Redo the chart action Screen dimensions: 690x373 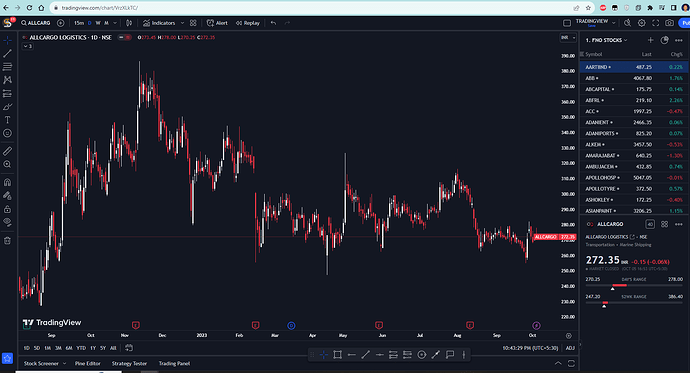pyautogui.click(x=287, y=23)
